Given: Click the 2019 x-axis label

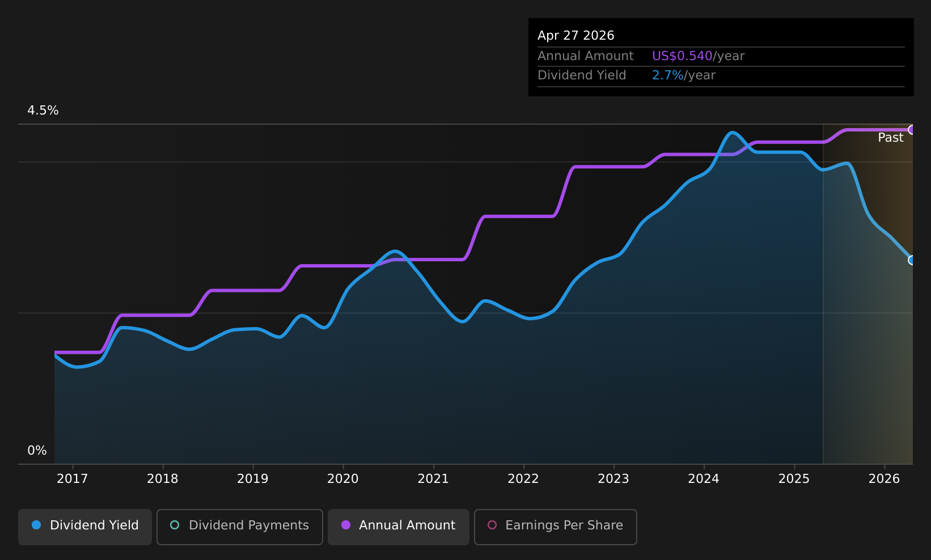Looking at the screenshot, I should 253,479.
